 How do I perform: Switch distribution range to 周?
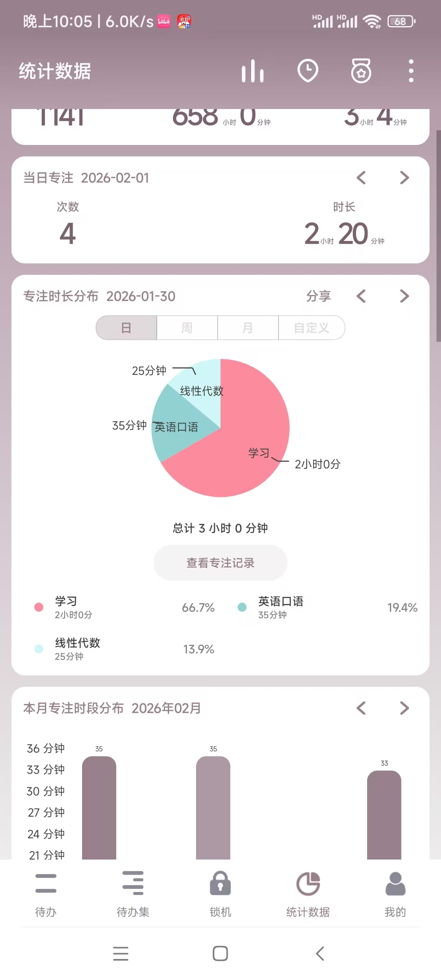pyautogui.click(x=187, y=327)
